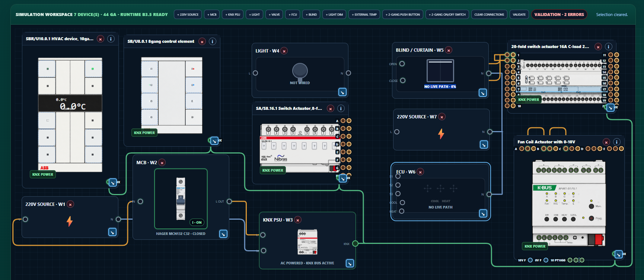
Task: Show info for Fan Coil Actuator with 0-10V
Action: click(x=617, y=142)
